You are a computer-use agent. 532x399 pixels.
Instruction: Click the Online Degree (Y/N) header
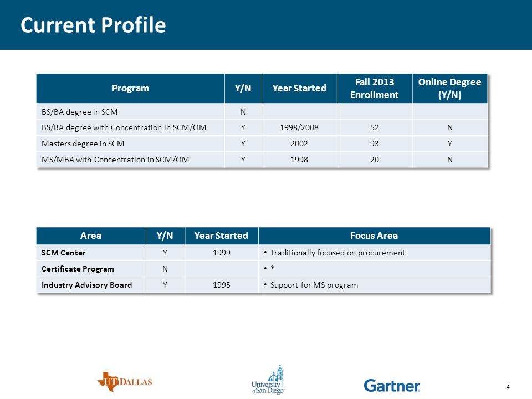pos(450,88)
